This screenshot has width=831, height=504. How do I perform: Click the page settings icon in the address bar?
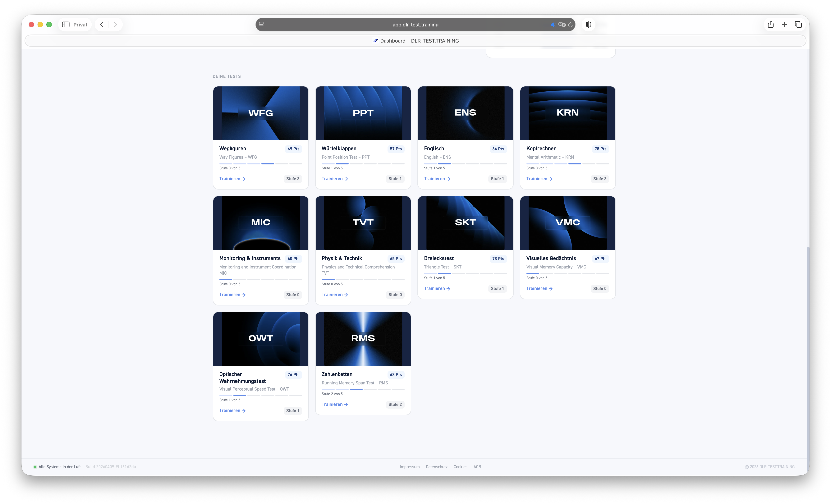tap(261, 25)
